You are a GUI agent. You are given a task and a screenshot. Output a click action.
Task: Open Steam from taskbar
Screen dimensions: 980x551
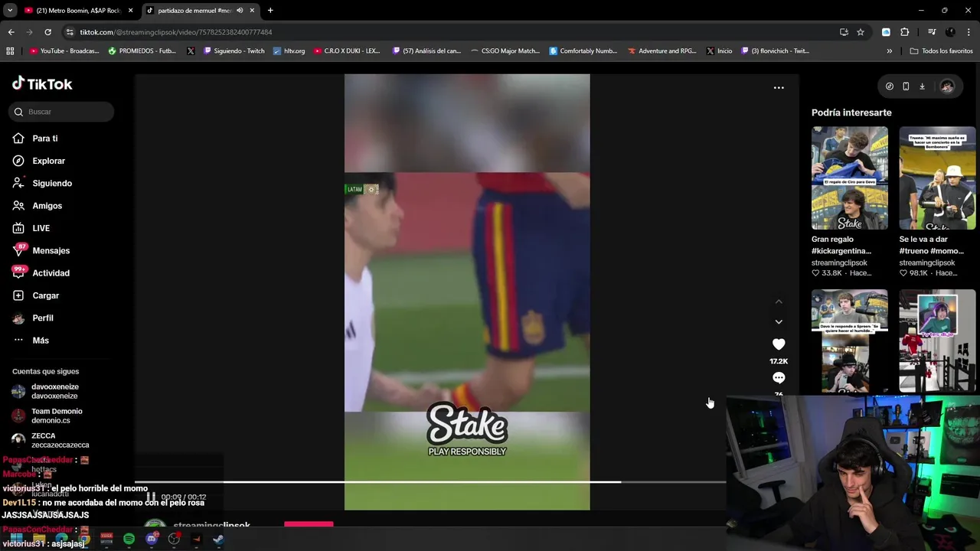[218, 540]
